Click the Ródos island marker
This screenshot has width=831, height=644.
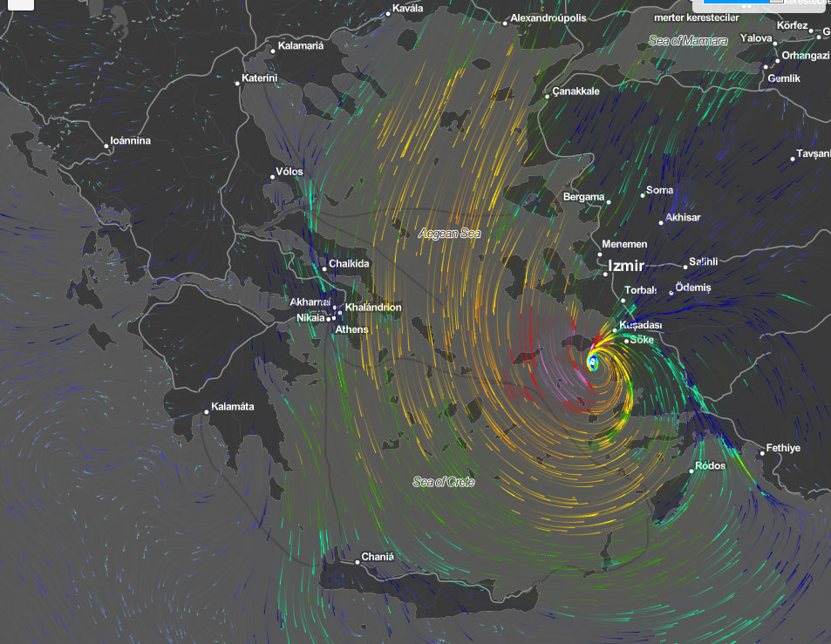tap(692, 471)
